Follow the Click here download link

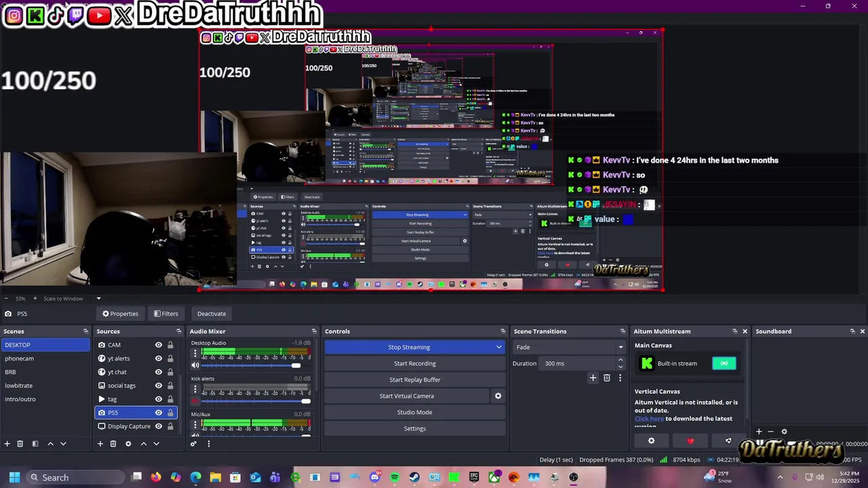click(x=649, y=419)
